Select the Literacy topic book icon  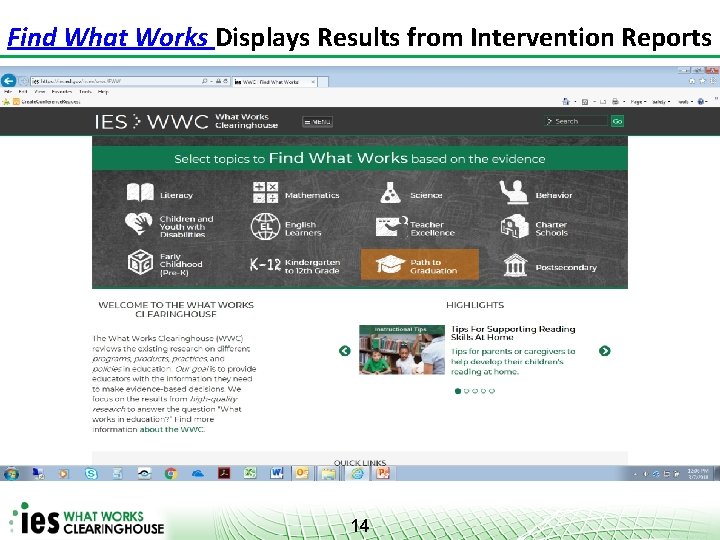[140, 192]
